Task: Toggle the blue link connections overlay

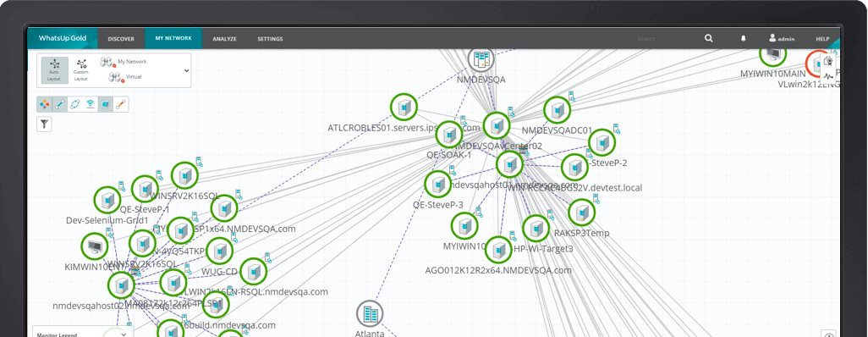Action: click(x=60, y=104)
